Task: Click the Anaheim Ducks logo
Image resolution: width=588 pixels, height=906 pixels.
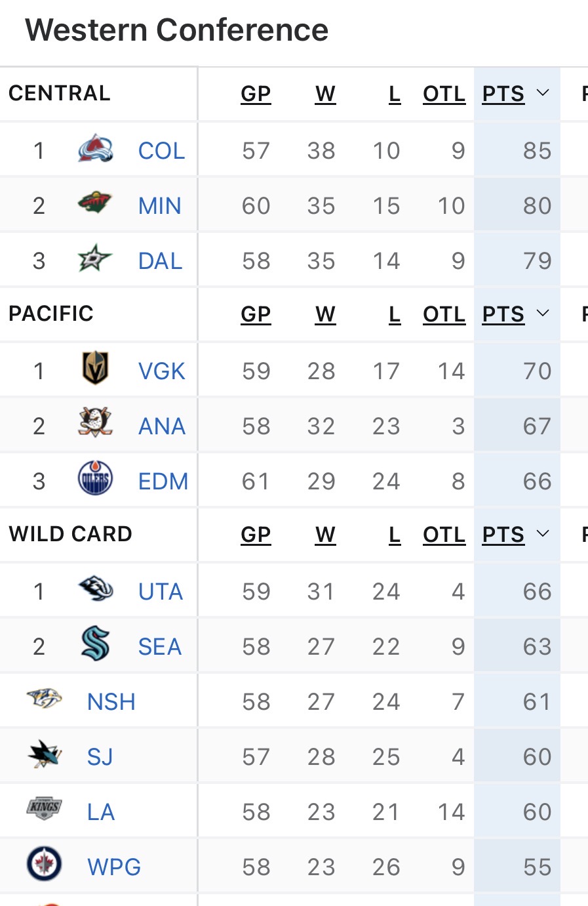Action: point(95,424)
